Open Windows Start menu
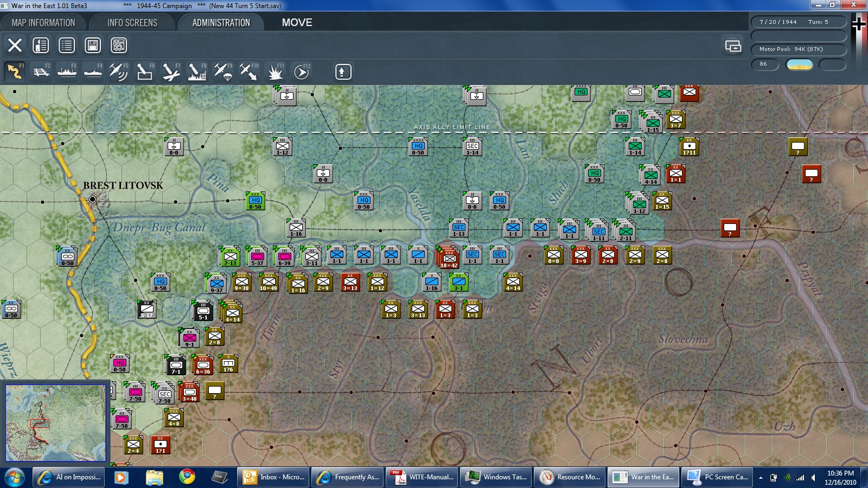The height and width of the screenshot is (488, 868). click(14, 477)
